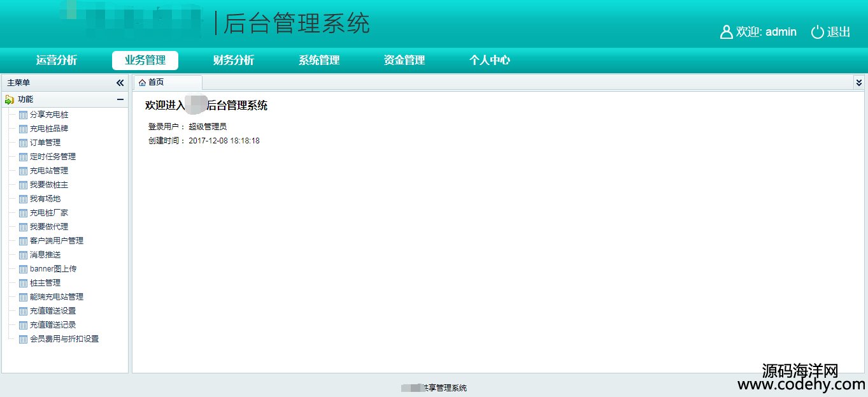The image size is (868, 397).
Task: Go to 资金管理 section
Action: click(404, 61)
